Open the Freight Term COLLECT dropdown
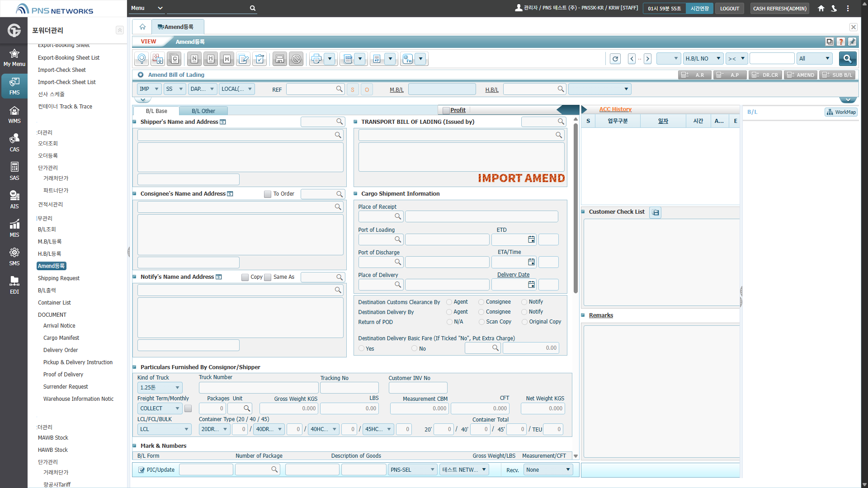 point(160,408)
